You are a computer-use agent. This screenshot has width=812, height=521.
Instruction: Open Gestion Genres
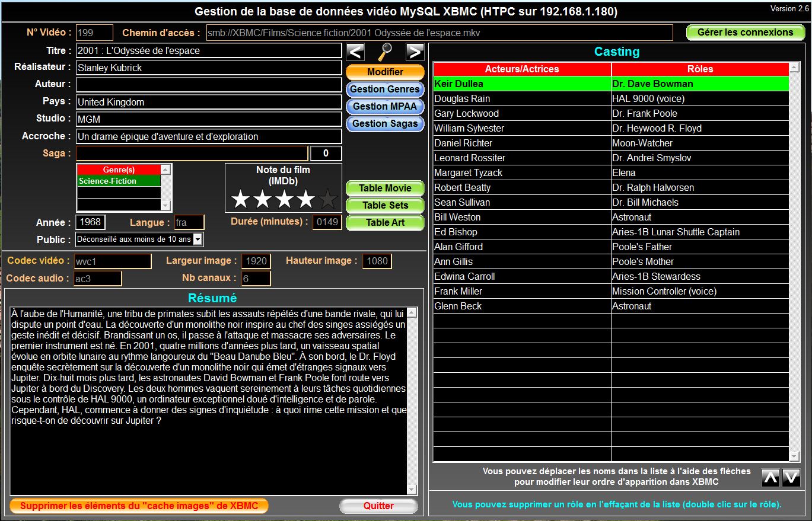(385, 89)
